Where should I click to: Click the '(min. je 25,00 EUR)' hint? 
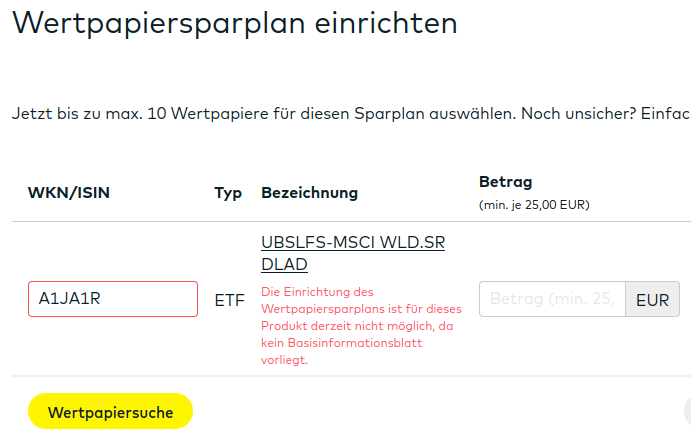534,206
